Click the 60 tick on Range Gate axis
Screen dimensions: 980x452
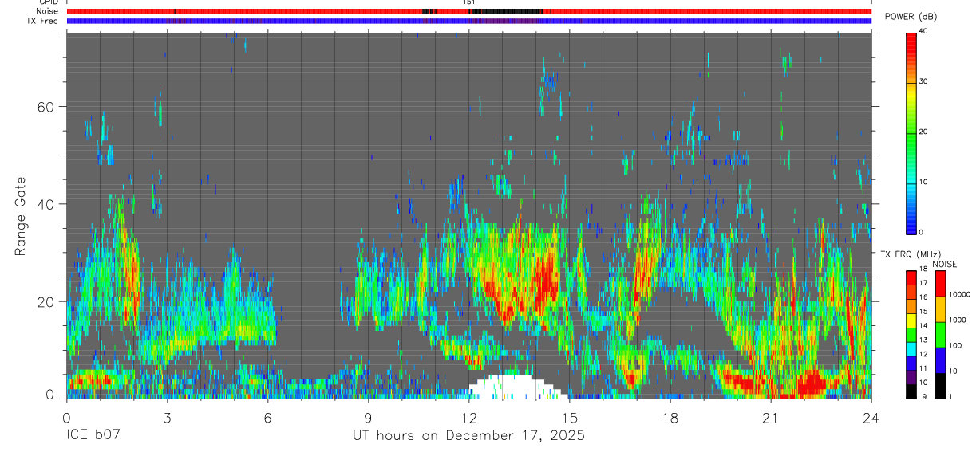[x=45, y=107]
